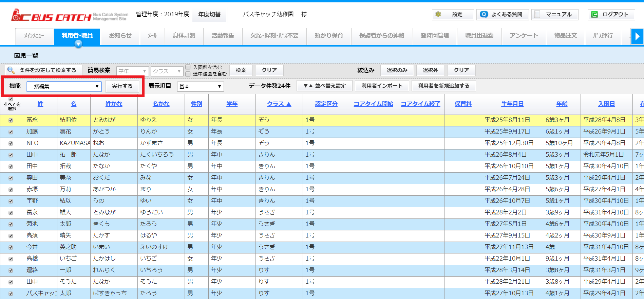Image resolution: width=644 pixels, height=299 pixels.
Task: Uncheck the row for 冨永 結莉依
Action: click(x=11, y=120)
